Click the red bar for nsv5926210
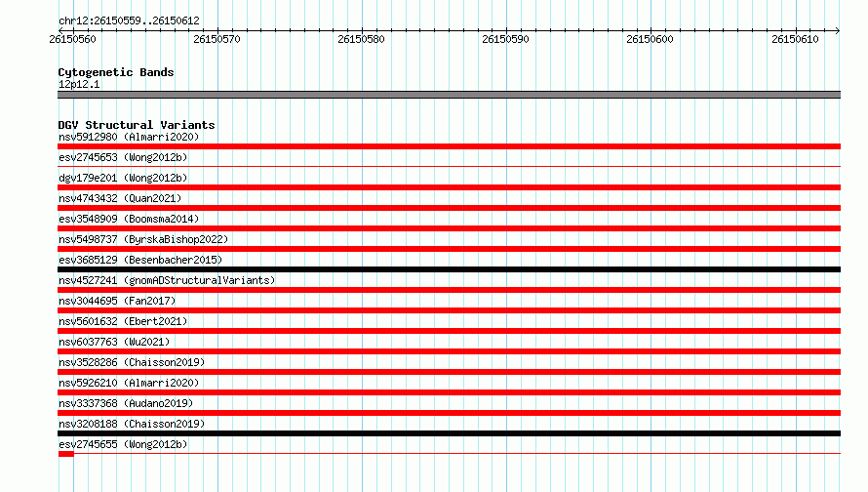The width and height of the screenshot is (868, 492). pyautogui.click(x=449, y=392)
